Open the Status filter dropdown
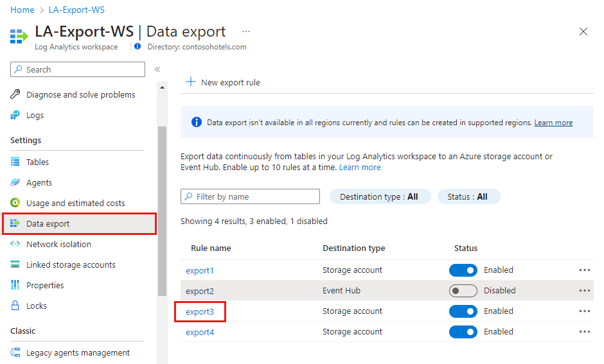604x364 pixels. (x=468, y=197)
